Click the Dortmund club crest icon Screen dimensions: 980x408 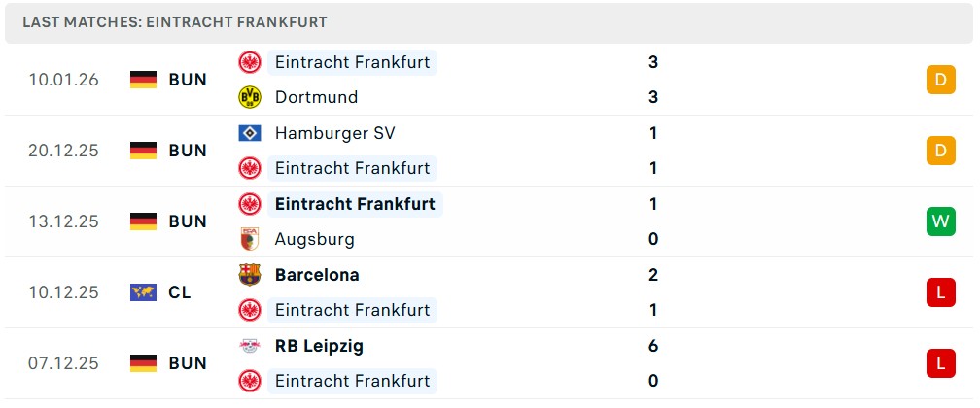click(250, 97)
